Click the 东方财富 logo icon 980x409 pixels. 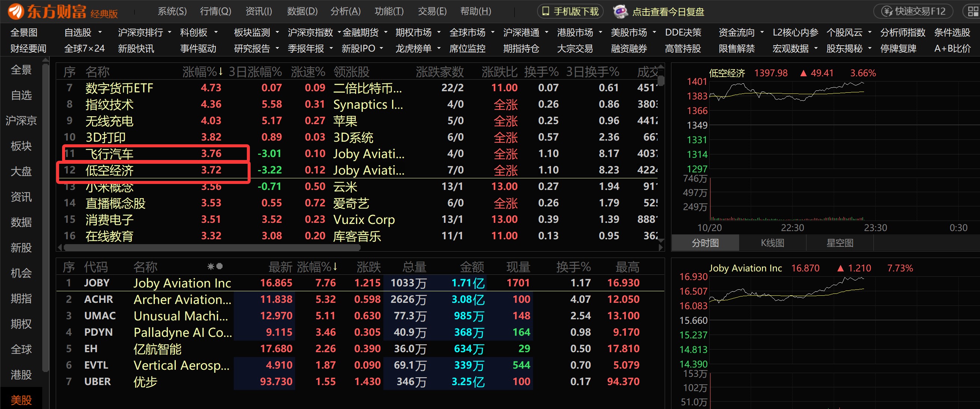click(x=15, y=12)
